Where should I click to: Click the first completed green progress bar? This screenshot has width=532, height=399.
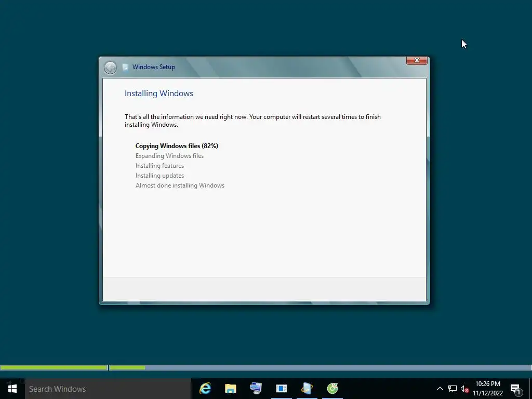54,367
